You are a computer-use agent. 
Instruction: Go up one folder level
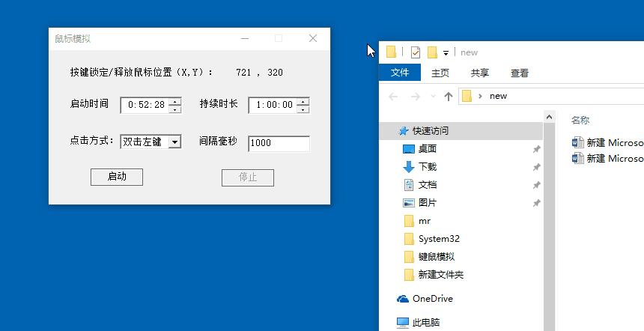448,97
